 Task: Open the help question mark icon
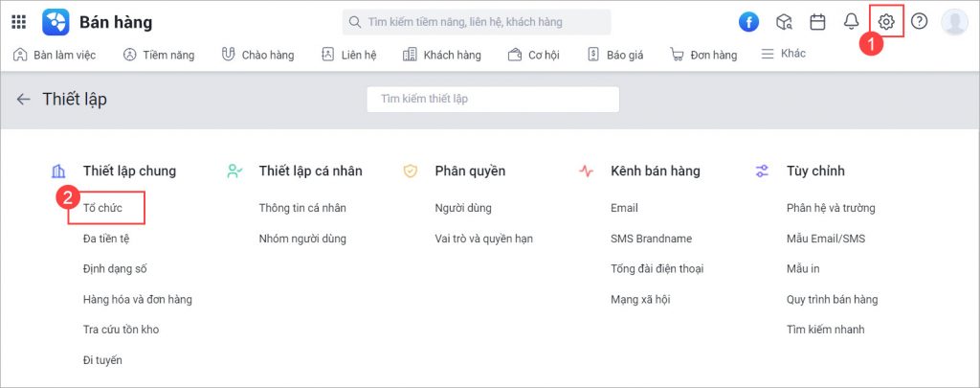920,21
